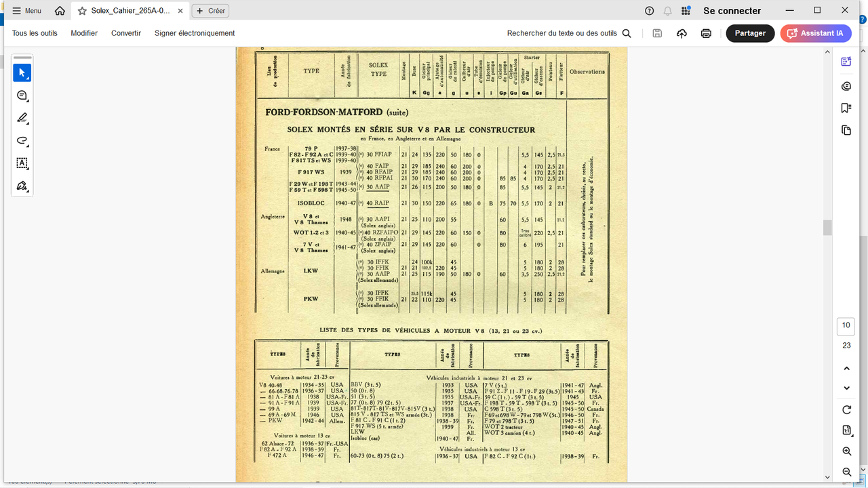Image resolution: width=868 pixels, height=488 pixels.
Task: Go to the Home screen
Action: pyautogui.click(x=60, y=11)
